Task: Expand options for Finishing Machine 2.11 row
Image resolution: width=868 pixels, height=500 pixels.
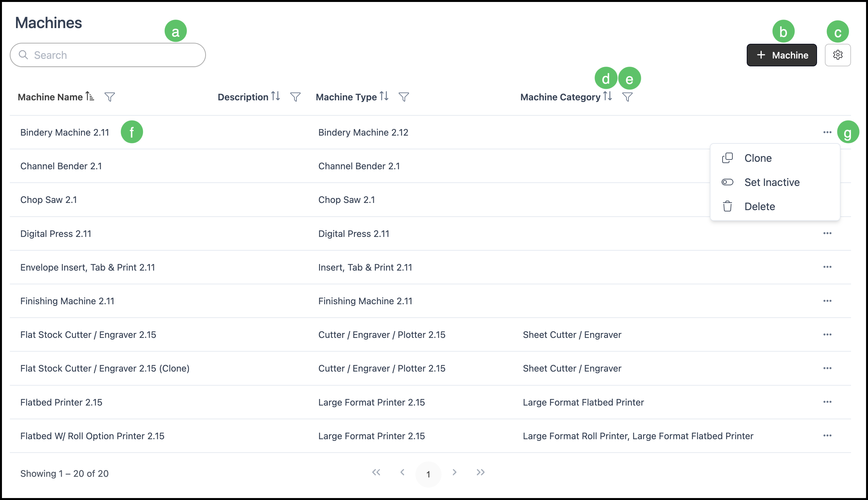Action: (827, 301)
